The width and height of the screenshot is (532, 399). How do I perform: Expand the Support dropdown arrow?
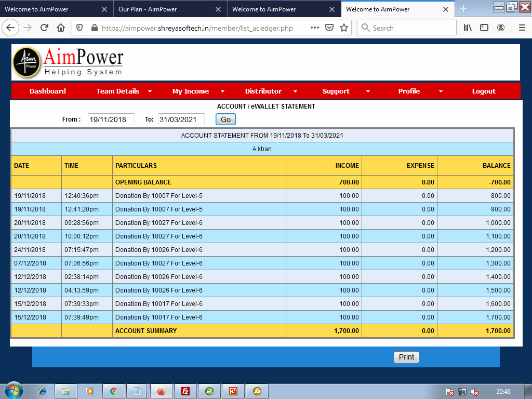[x=368, y=91]
